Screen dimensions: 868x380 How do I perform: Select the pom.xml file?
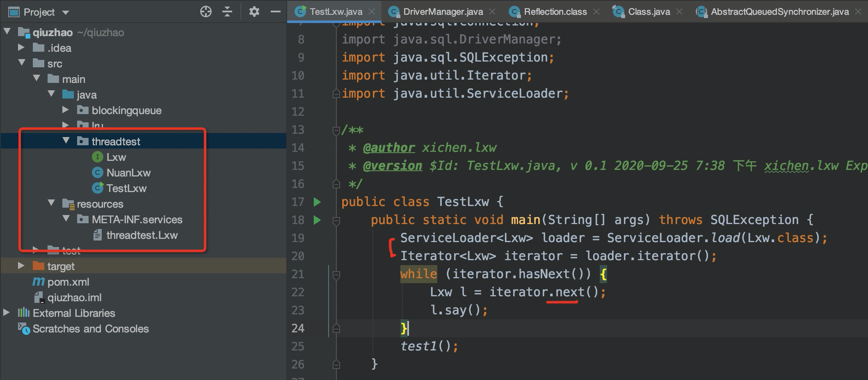coord(68,282)
